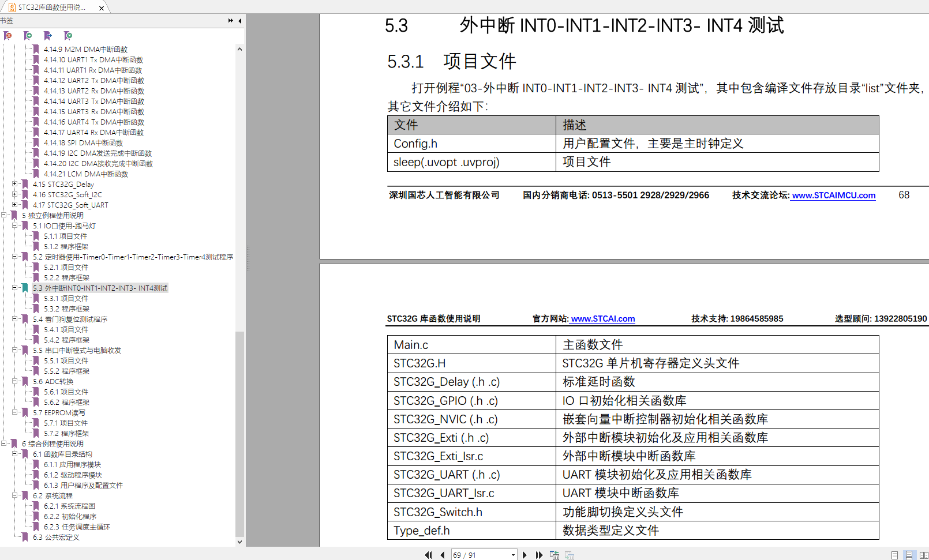Click the Type_def.h table cell

(x=471, y=531)
